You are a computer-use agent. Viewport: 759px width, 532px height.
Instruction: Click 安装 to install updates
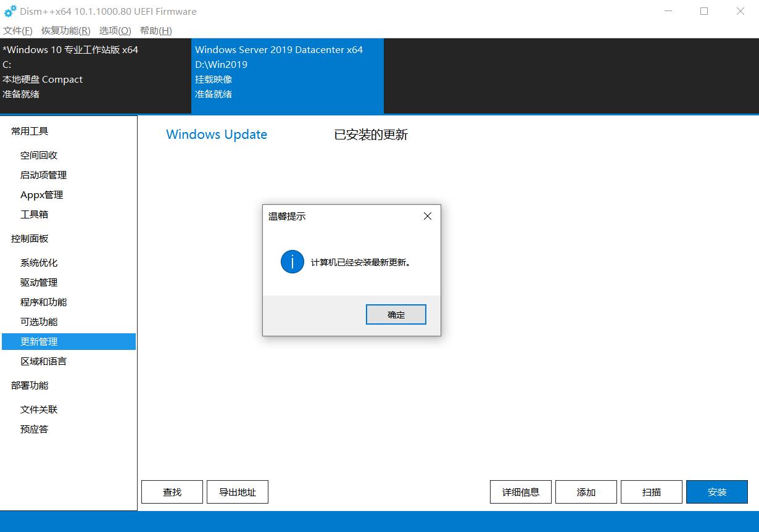(716, 492)
